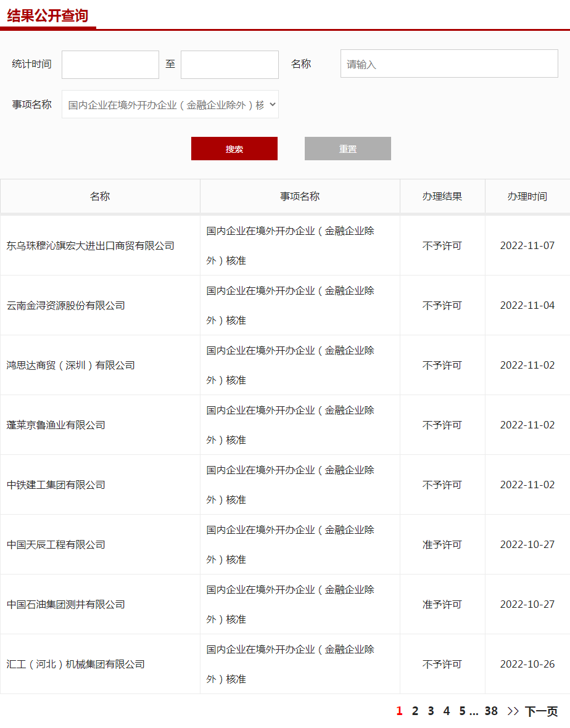The image size is (570, 728).
Task: Click the 事项名称 column header
Action: [300, 197]
